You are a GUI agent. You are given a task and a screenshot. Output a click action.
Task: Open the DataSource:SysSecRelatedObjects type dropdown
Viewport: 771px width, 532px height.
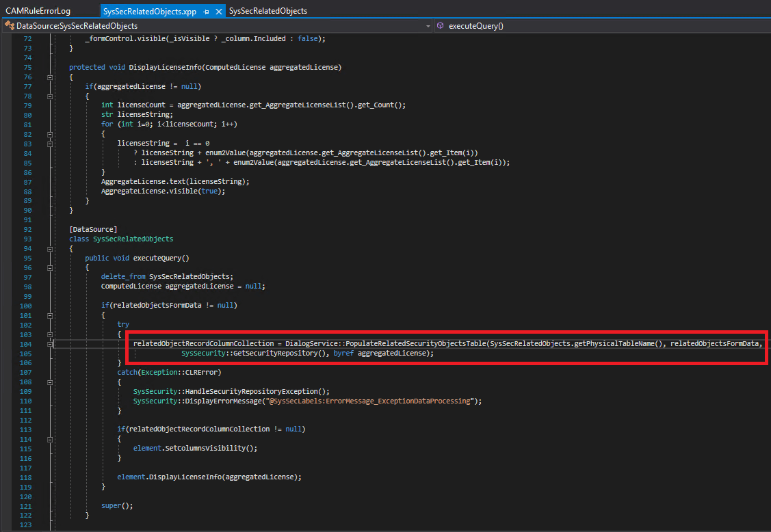428,26
